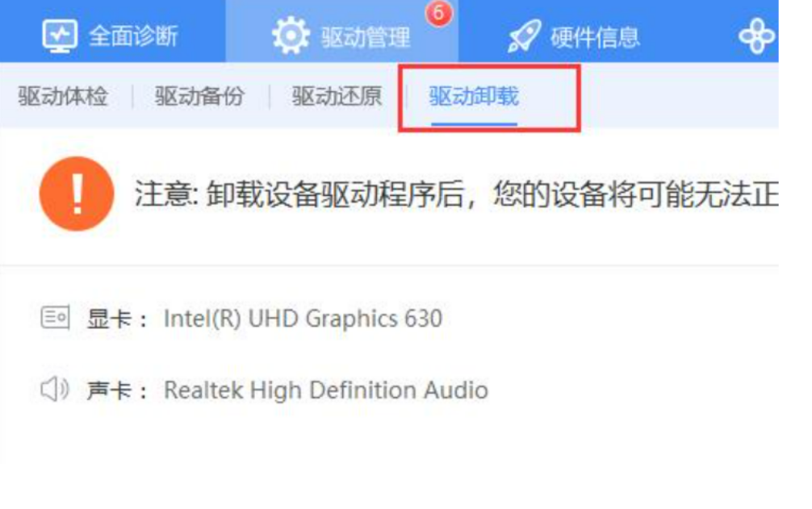Viewport: 812px width, 509px height.
Task: Open the 驱动还原 tab
Action: point(337,96)
